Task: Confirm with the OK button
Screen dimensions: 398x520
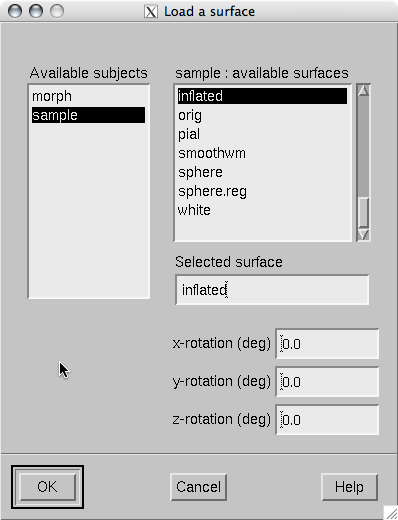Action: point(47,487)
